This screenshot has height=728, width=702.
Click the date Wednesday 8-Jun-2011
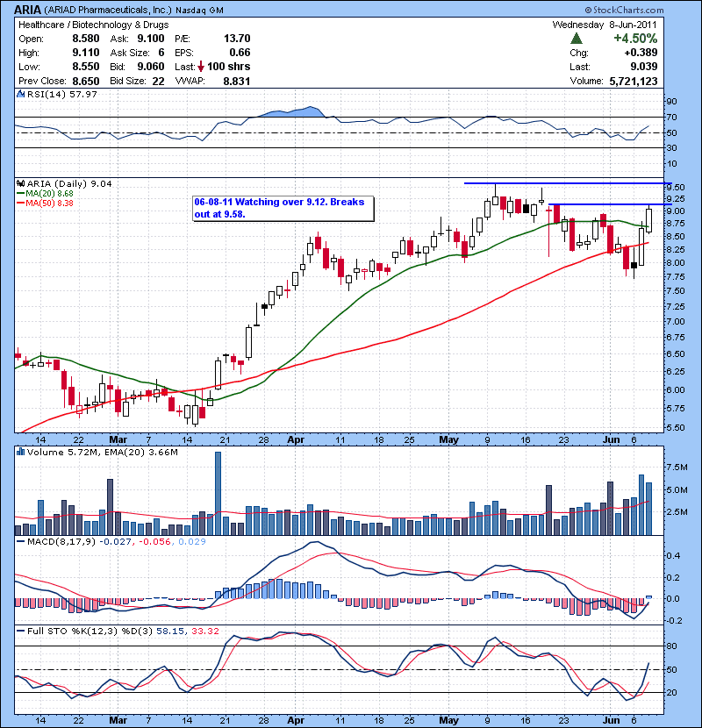click(605, 25)
